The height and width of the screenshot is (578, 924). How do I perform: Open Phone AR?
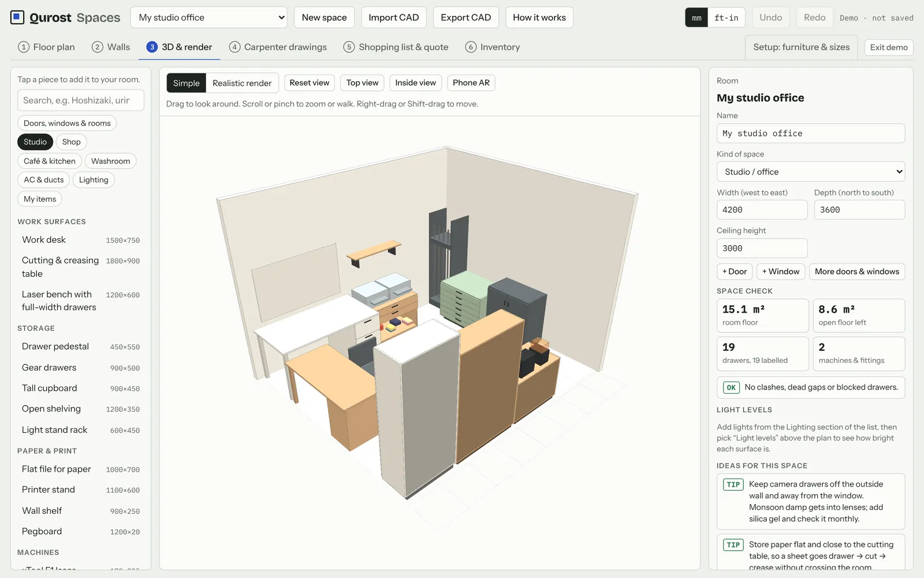[x=471, y=83]
